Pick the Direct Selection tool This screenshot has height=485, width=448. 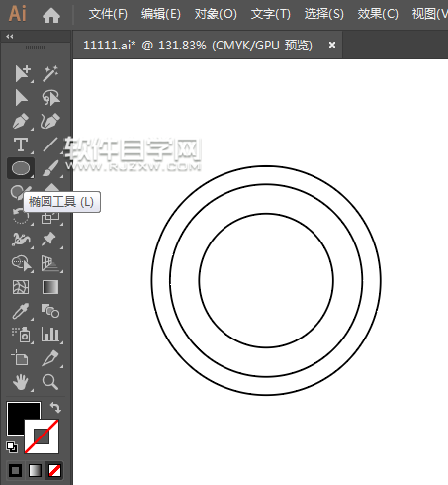(21, 98)
